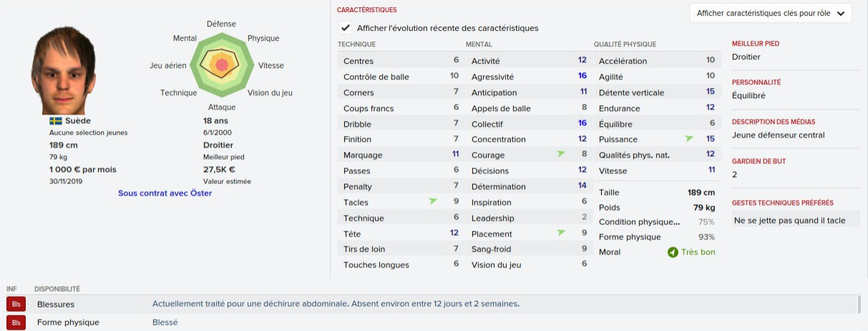Click the green arrow next to Placement

click(x=560, y=234)
